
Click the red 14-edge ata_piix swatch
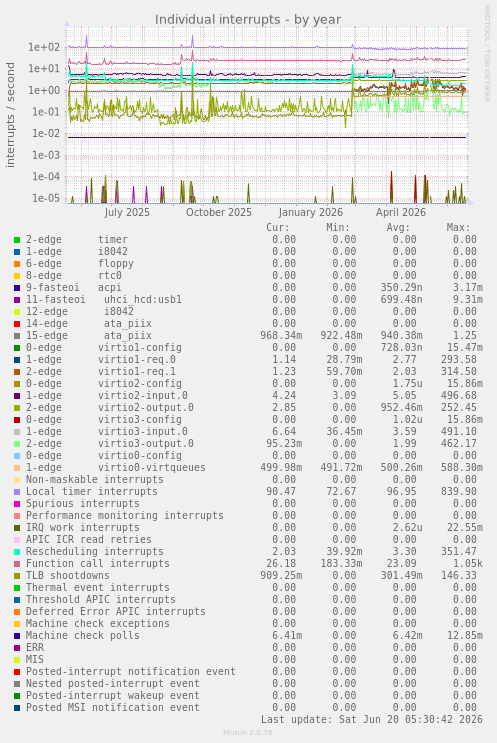[17, 324]
